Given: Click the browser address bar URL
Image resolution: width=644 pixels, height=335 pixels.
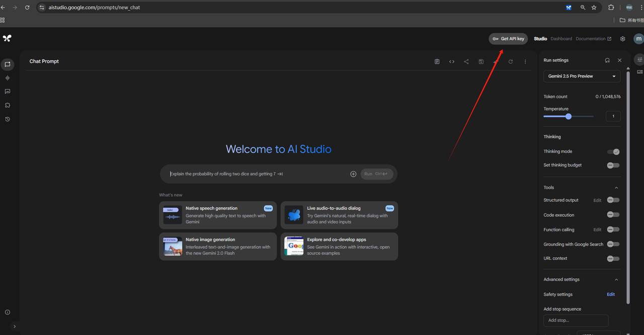Looking at the screenshot, I should pyautogui.click(x=95, y=8).
